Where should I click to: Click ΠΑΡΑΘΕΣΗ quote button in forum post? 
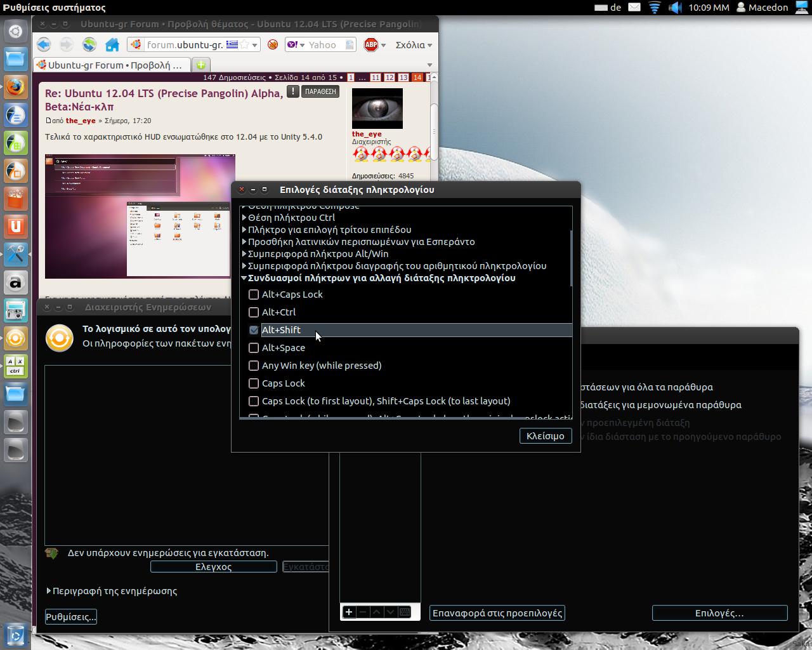320,91
